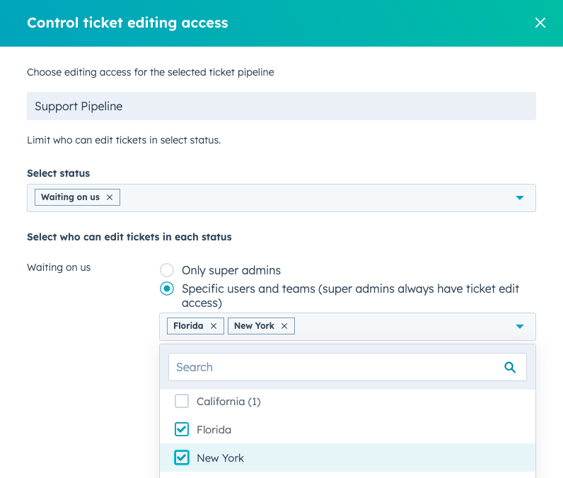563x478 pixels.
Task: Select the Only super admins radio option
Action: coord(167,270)
